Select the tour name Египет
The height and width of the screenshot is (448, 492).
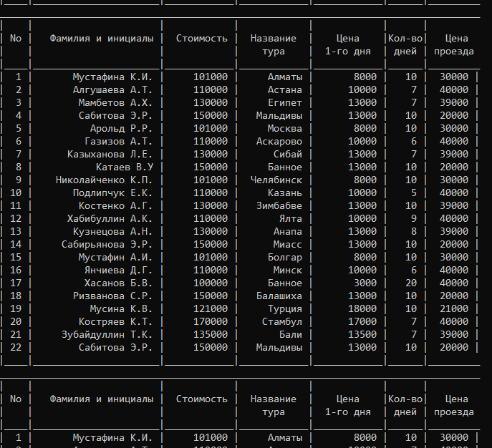285,103
